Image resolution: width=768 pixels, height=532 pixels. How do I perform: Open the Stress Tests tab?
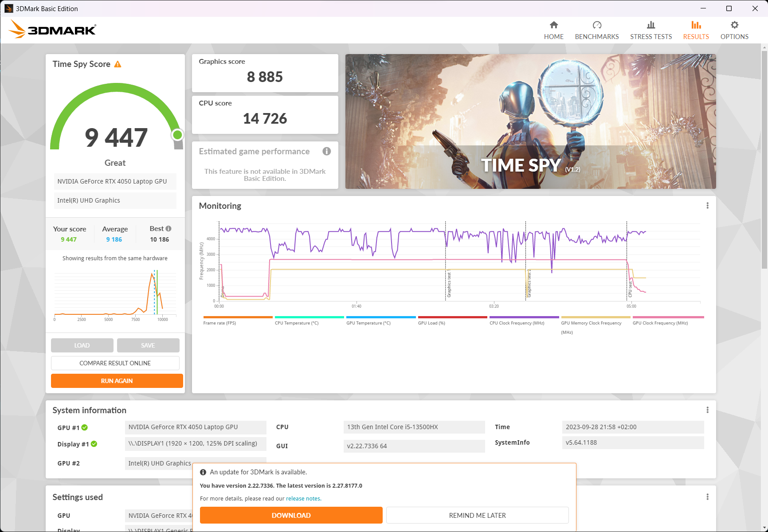pos(651,30)
